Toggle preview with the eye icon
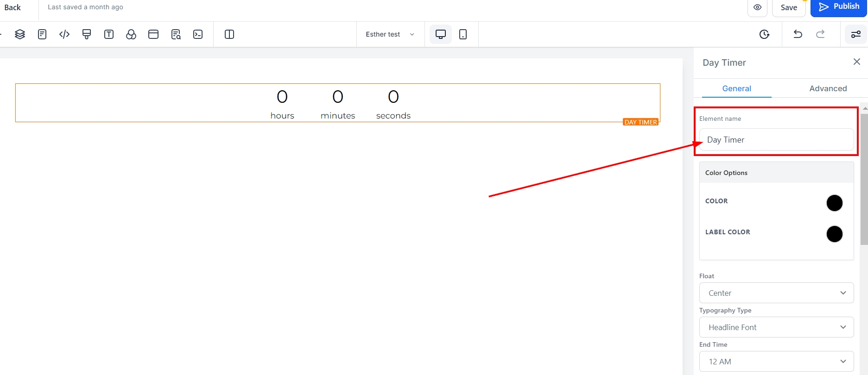Viewport: 868px width, 375px height. pos(757,7)
